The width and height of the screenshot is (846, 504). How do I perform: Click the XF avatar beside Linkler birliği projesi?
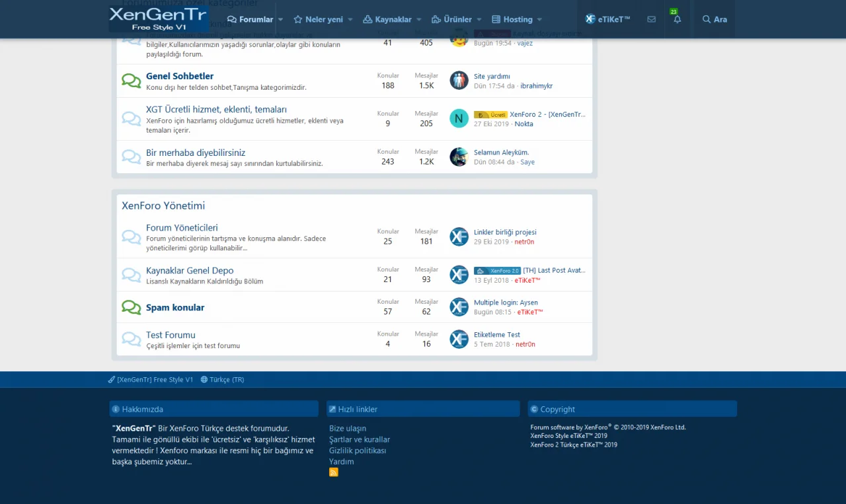[x=459, y=237]
